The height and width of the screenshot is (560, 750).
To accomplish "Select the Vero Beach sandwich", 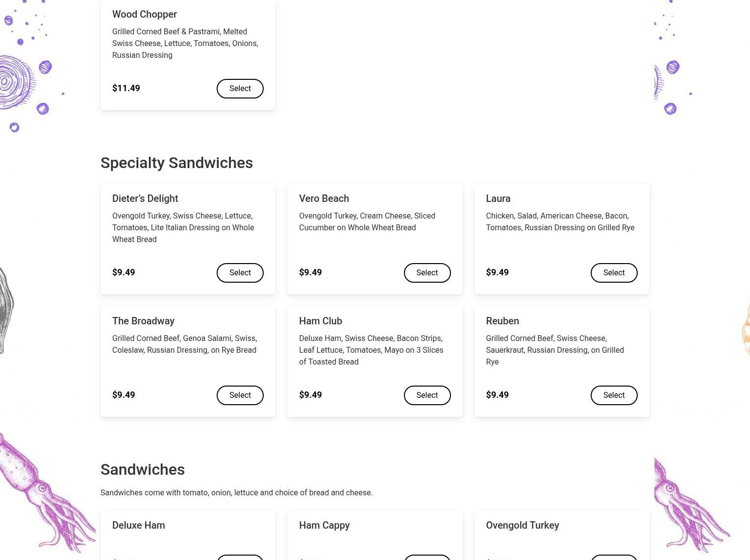I will (x=427, y=273).
